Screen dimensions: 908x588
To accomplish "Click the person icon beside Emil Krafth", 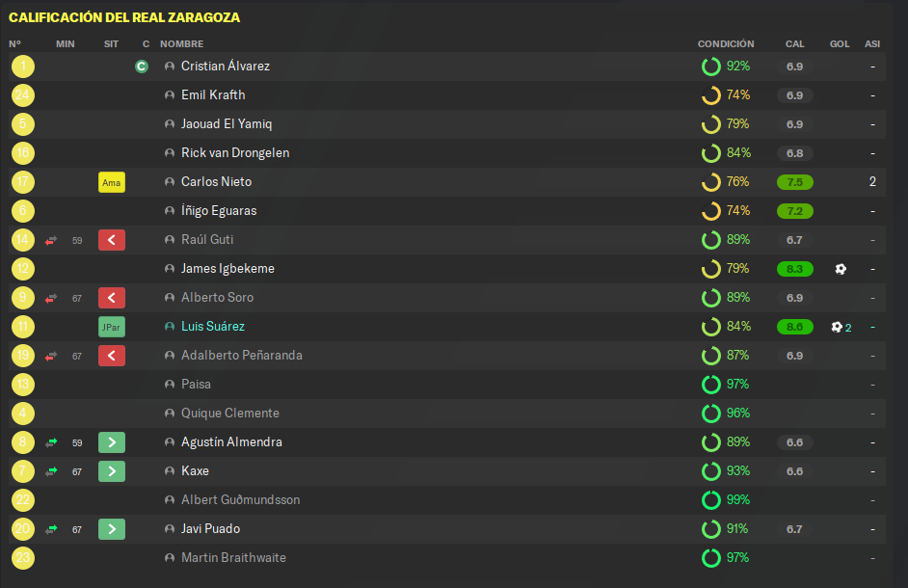I will pos(170,95).
